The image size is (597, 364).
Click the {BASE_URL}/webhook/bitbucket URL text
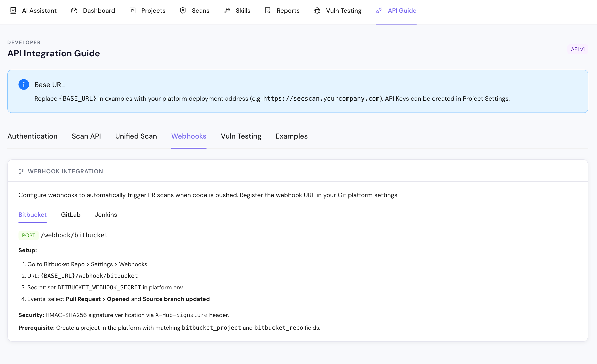coord(89,276)
